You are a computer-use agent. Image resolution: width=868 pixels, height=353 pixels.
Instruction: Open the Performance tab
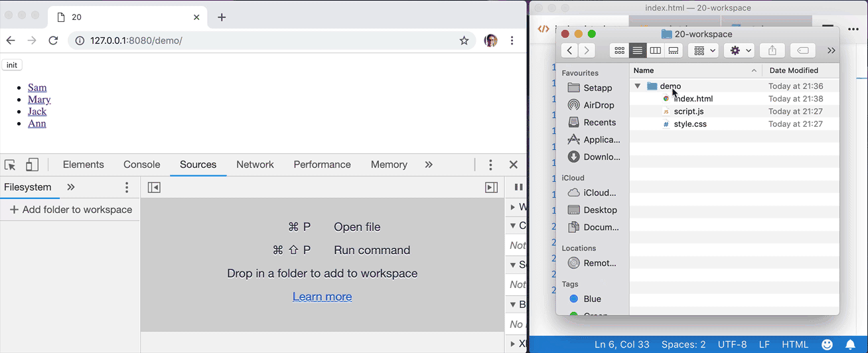(x=322, y=165)
